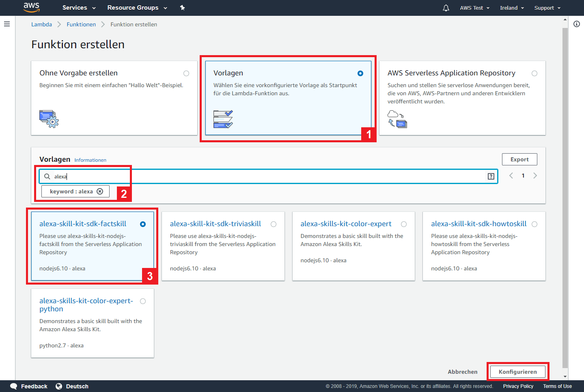Click the search magnifier icon in template filter

(x=47, y=176)
